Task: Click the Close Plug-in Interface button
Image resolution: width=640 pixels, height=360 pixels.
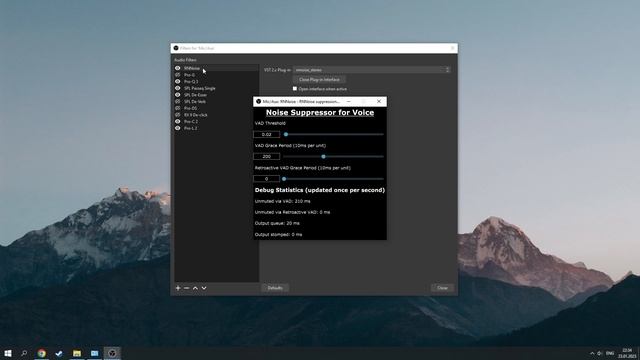Action: point(319,80)
